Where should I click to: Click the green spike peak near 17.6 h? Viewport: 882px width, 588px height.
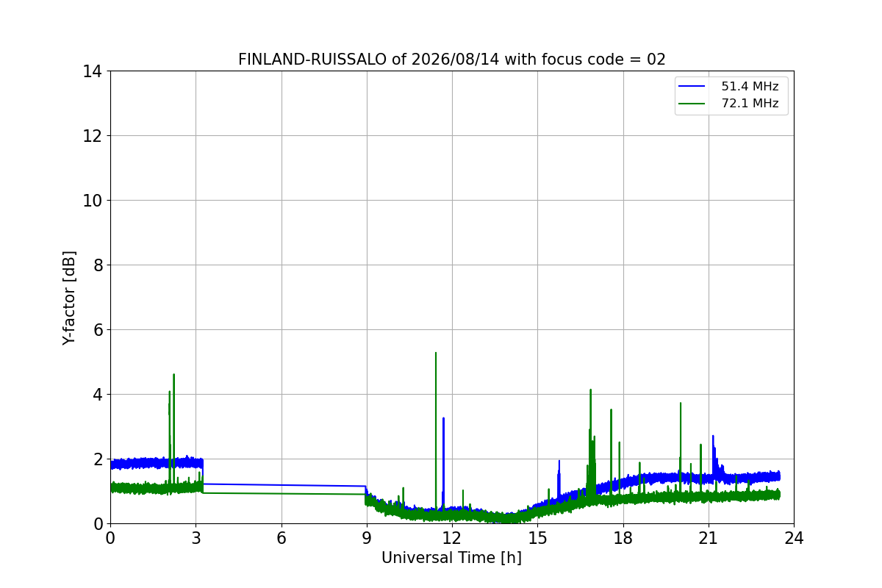(x=611, y=410)
